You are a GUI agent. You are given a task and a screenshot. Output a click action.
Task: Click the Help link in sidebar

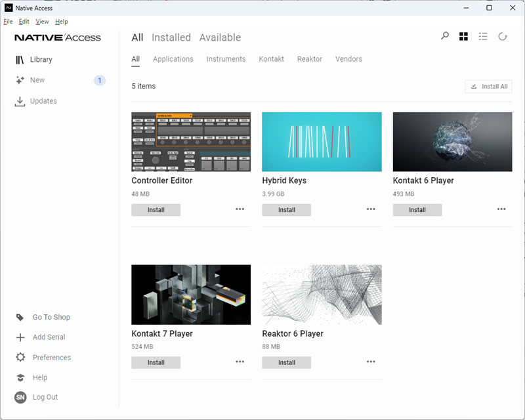pyautogui.click(x=40, y=377)
